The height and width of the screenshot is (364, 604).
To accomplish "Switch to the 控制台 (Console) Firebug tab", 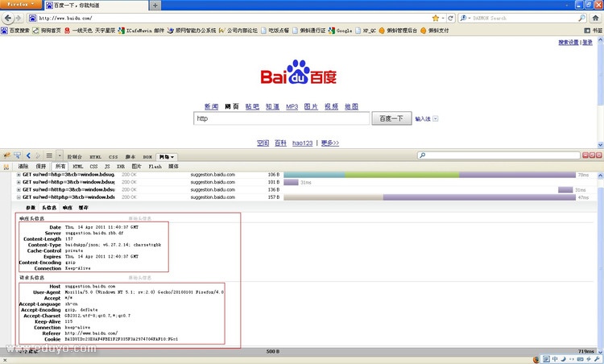I will tap(74, 156).
